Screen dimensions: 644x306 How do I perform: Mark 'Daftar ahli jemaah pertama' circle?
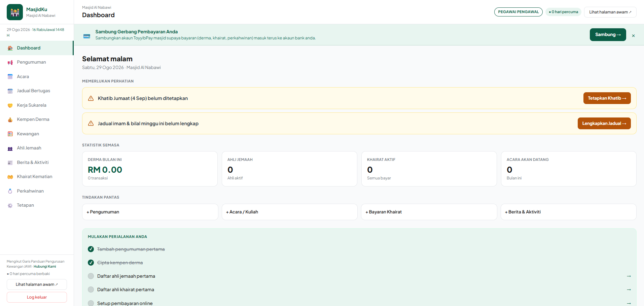point(91,276)
